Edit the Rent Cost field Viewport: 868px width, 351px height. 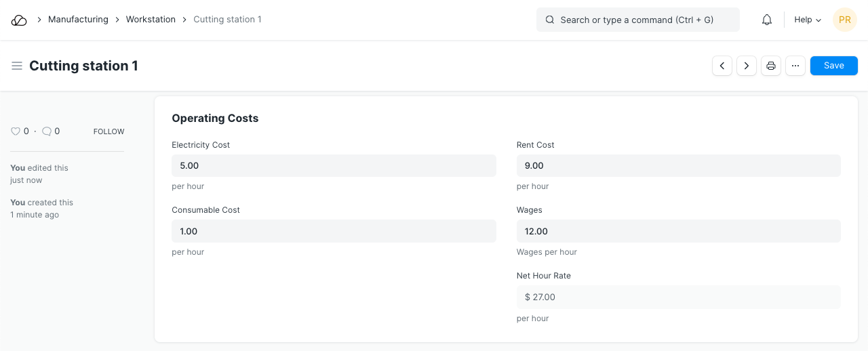click(678, 166)
